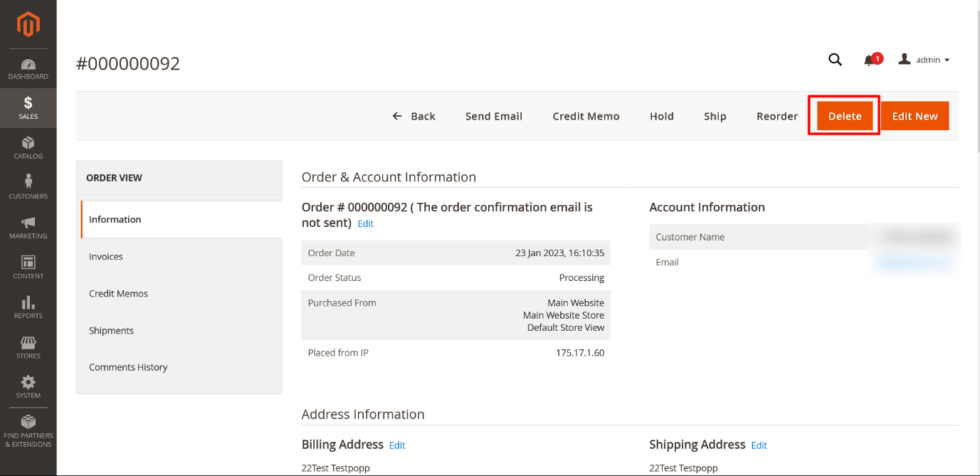
Task: Select the Dashboard icon
Action: pos(28,65)
